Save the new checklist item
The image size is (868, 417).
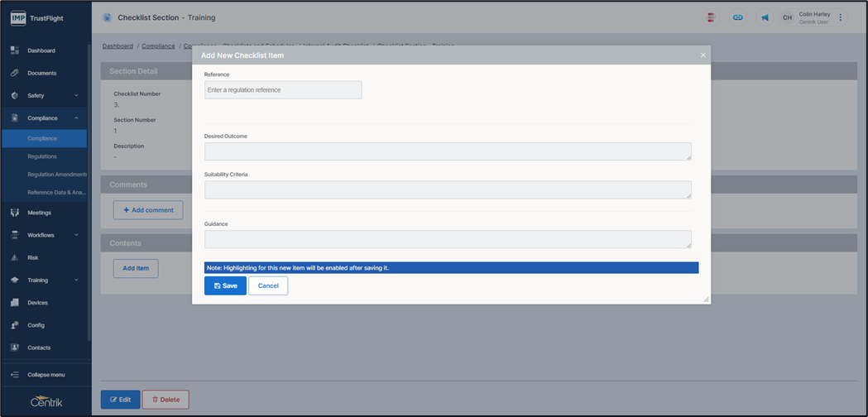pyautogui.click(x=225, y=285)
